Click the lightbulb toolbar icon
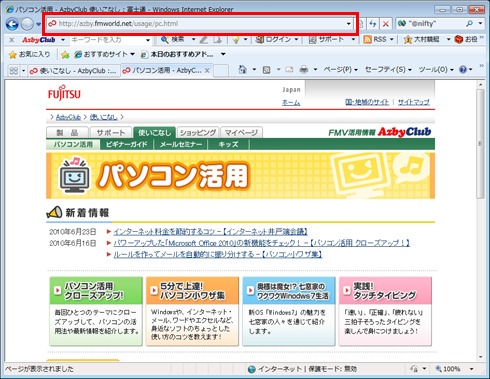This screenshot has height=379, width=490. tap(236, 40)
